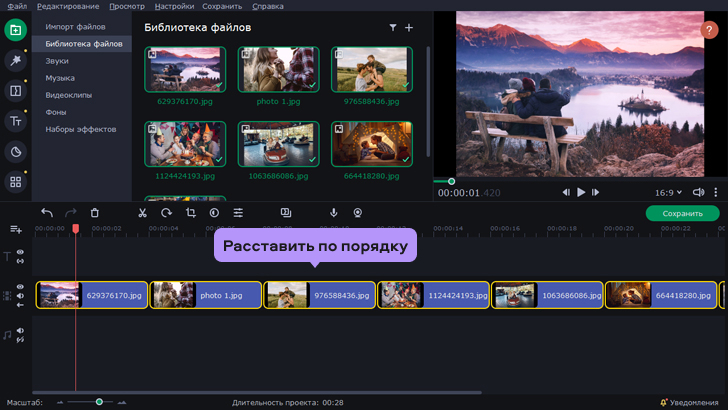
Task: Open the 16:9 aspect ratio dropdown
Action: [x=668, y=192]
